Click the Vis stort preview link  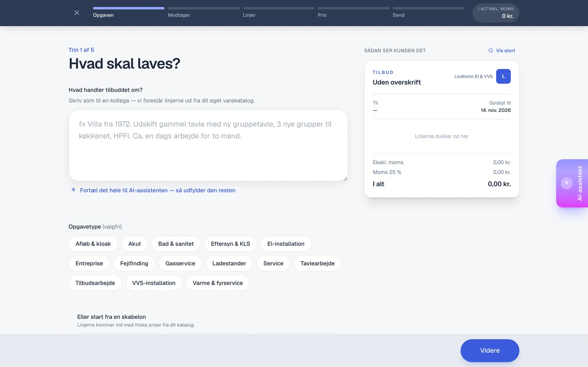(505, 51)
